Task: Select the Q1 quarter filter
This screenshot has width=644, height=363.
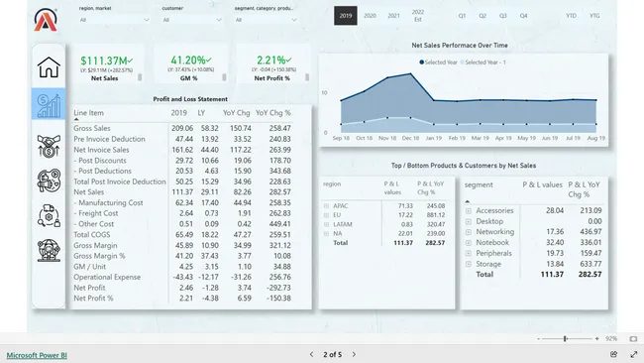Action: click(462, 16)
